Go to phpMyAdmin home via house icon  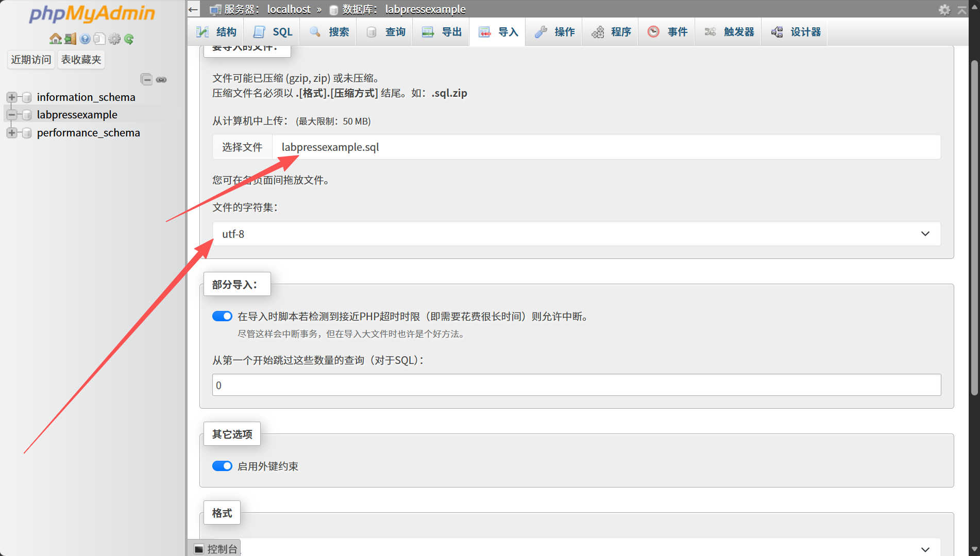pos(55,39)
